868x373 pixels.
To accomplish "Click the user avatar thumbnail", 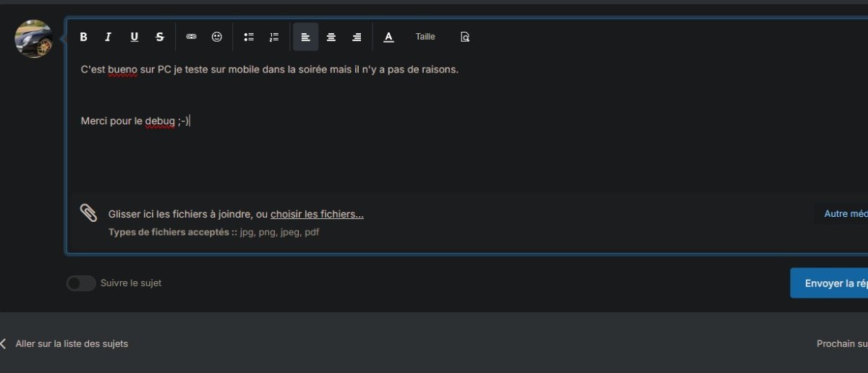I will (33, 39).
